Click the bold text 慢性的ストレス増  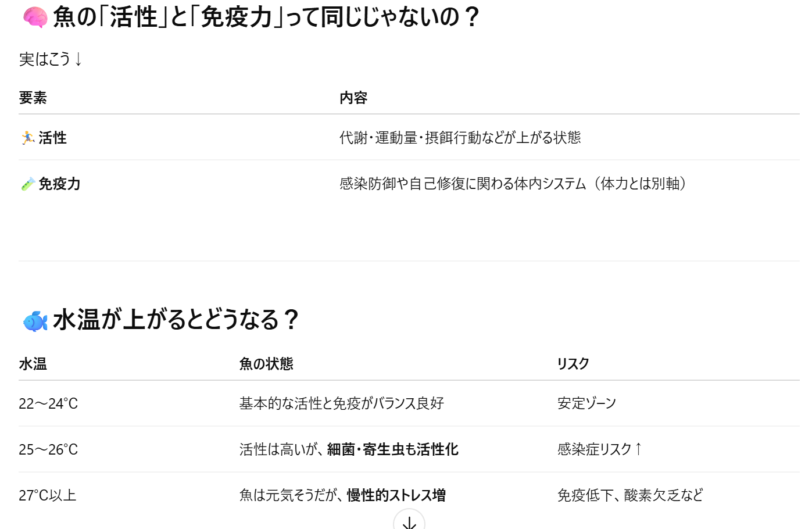pos(396,495)
